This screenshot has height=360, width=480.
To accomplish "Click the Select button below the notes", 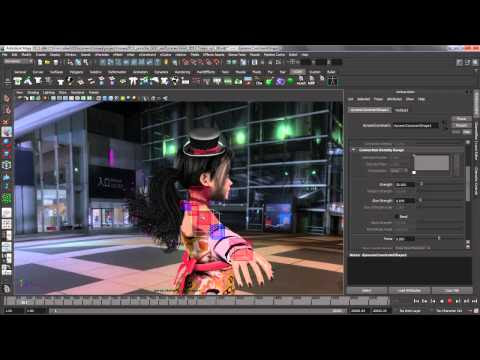I will [x=366, y=291].
